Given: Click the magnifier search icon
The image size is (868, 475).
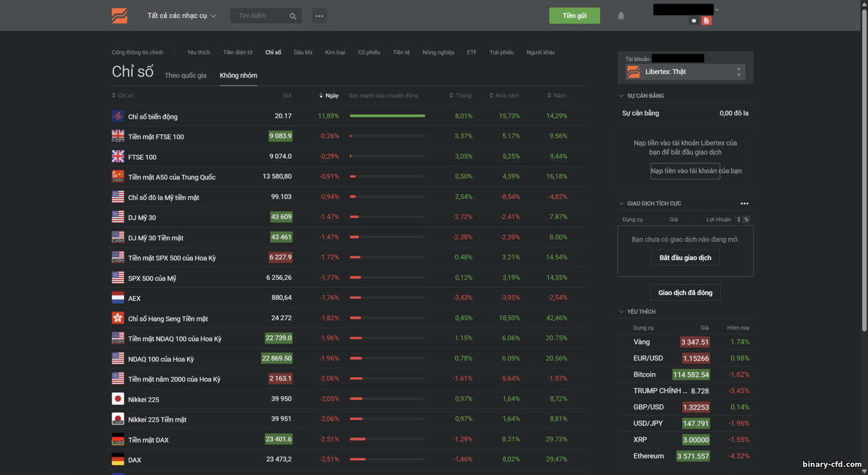Looking at the screenshot, I should coord(293,16).
